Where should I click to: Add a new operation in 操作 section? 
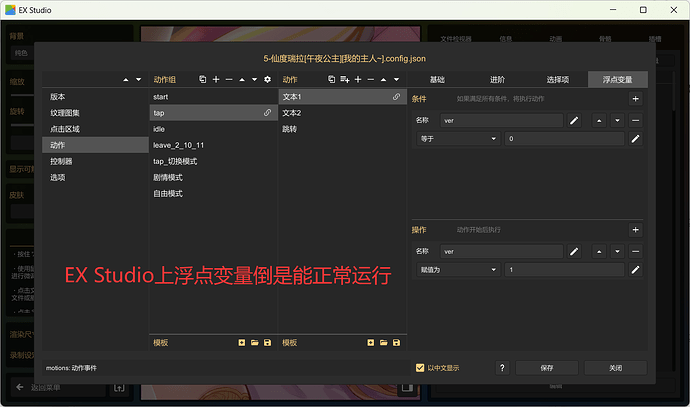635,230
